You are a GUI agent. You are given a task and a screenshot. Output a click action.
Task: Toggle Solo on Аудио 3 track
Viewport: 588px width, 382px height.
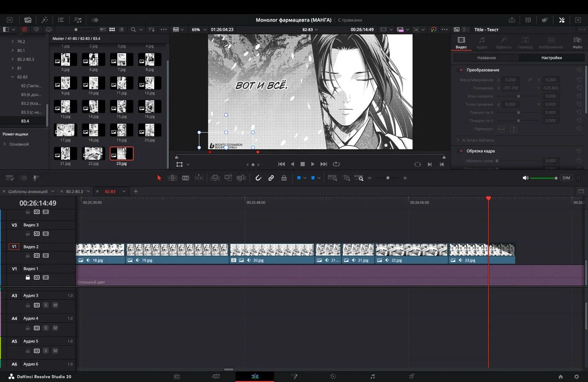46,305
